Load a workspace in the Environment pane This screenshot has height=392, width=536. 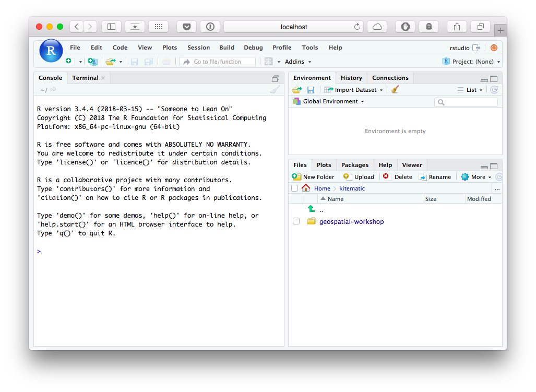297,90
